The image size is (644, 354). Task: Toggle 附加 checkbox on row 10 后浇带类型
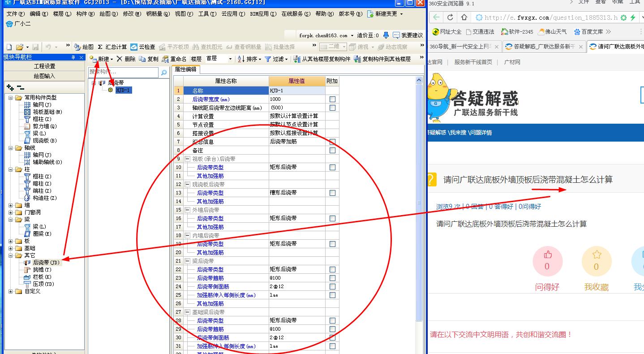[x=332, y=167]
